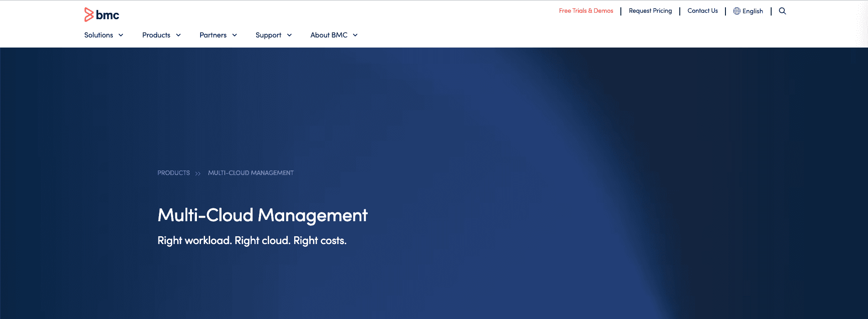
Task: Follow the PRODUCTS breadcrumb link
Action: coord(174,173)
